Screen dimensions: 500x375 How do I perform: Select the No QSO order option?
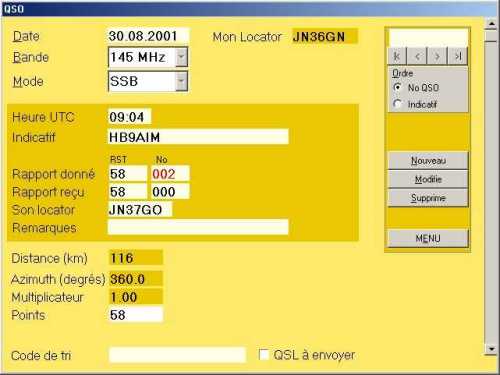point(397,88)
